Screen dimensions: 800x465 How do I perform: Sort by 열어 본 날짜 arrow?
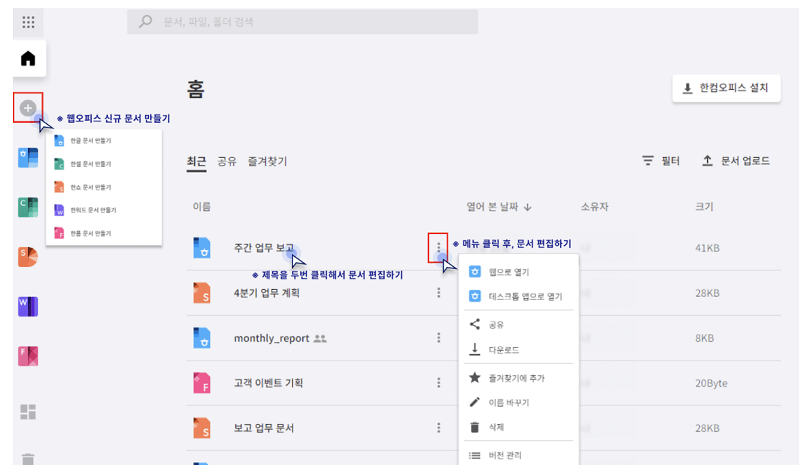[528, 207]
